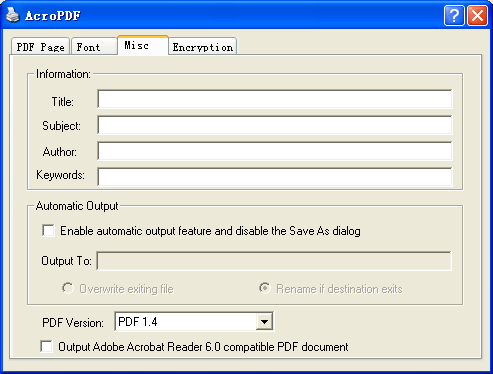493x374 pixels.
Task: Click the PDF Version label
Action: tap(73, 323)
